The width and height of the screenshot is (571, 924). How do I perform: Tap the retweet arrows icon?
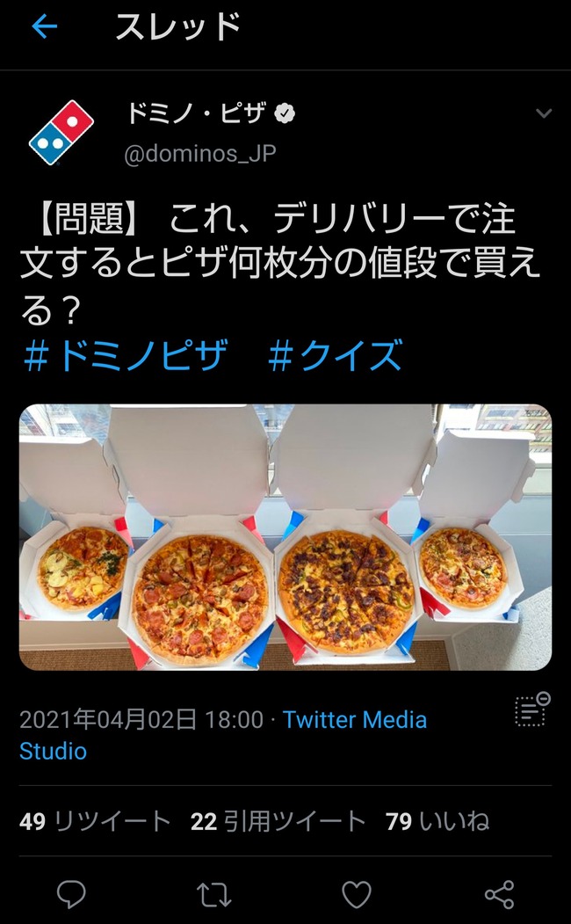213,894
